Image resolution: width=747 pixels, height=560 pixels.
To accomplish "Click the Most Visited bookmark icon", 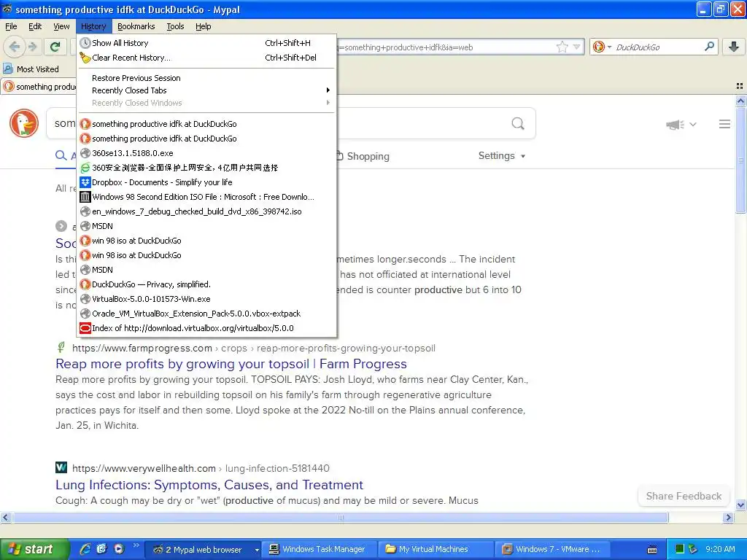I will [8, 69].
